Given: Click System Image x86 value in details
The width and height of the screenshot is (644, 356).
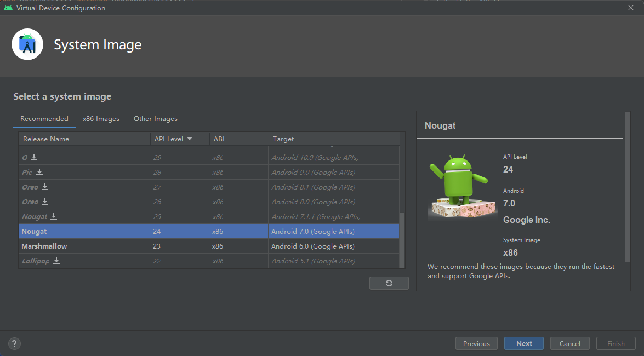Looking at the screenshot, I should pos(510,252).
